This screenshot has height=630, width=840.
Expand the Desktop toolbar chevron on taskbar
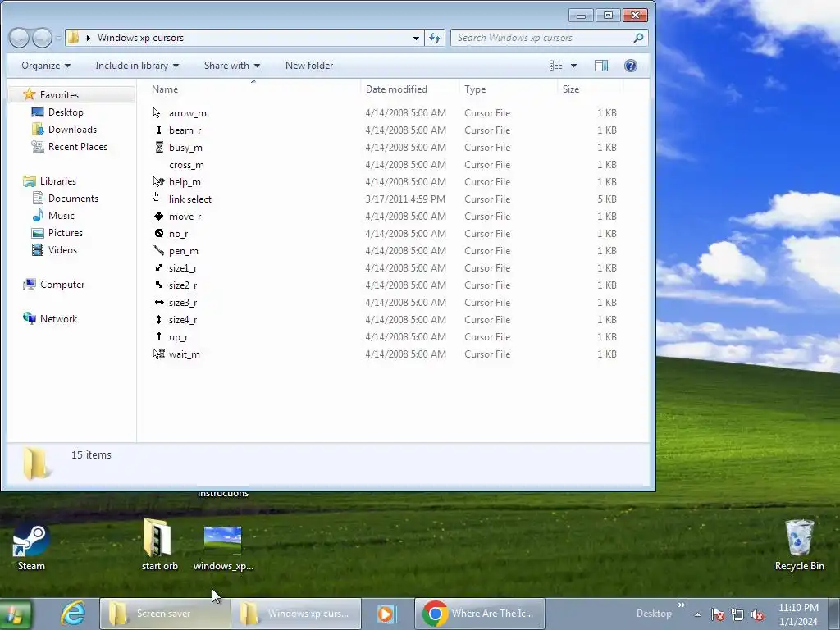682,605
